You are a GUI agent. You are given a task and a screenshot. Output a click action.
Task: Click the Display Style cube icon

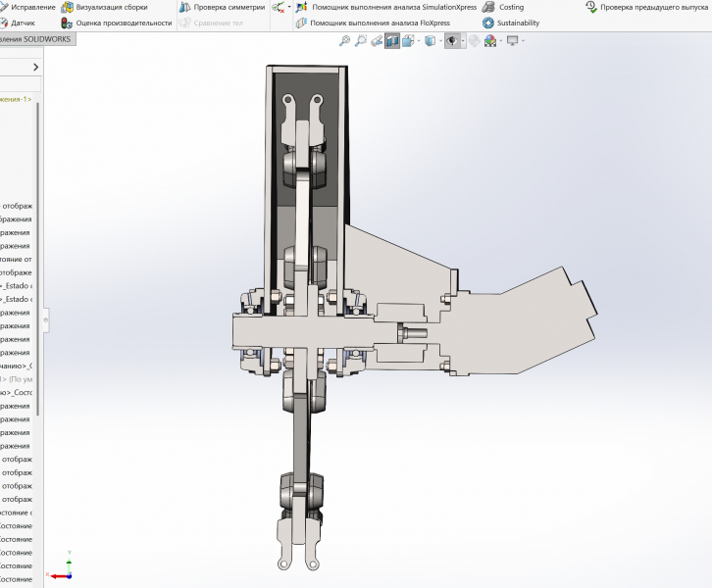[x=430, y=41]
